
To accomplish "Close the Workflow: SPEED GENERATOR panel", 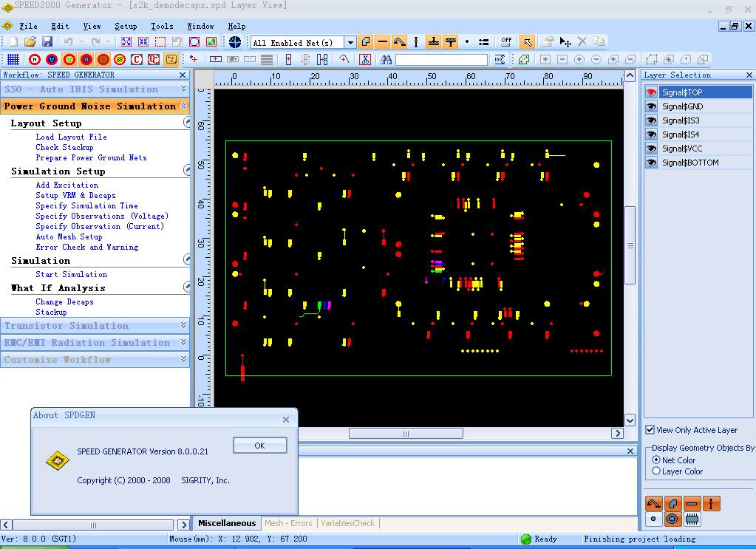I will point(183,75).
